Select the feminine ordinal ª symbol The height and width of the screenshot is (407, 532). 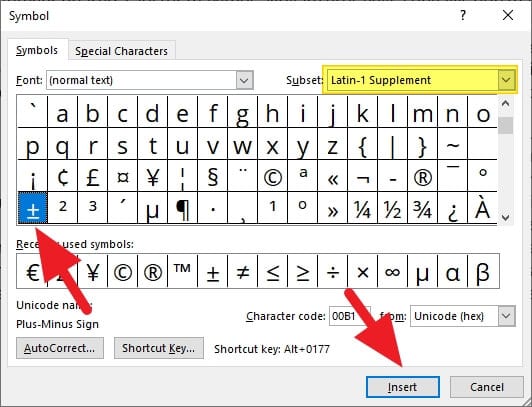(x=302, y=176)
